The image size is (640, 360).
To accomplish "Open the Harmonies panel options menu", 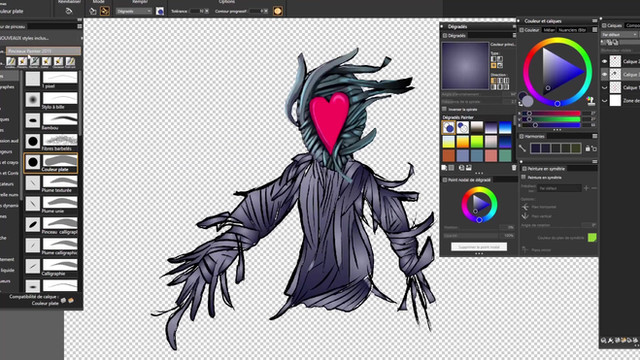I will [x=595, y=136].
